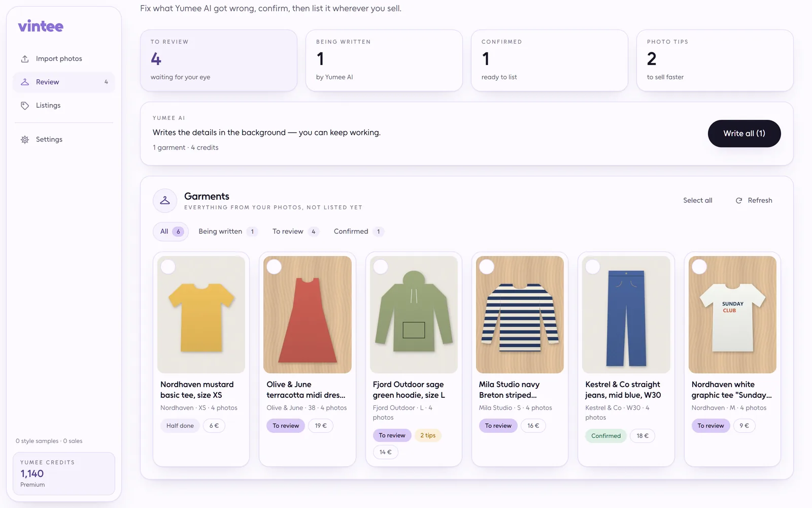Click the Review hanger icon in sidebar
The height and width of the screenshot is (508, 812).
click(25, 82)
